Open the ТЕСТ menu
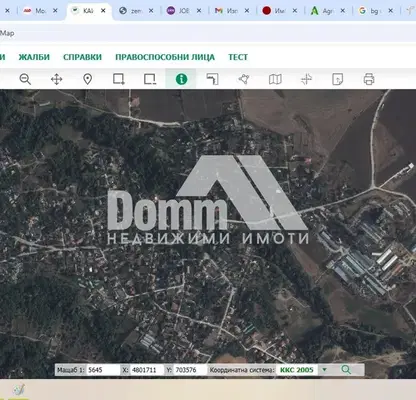This screenshot has width=416, height=400. pyautogui.click(x=238, y=57)
